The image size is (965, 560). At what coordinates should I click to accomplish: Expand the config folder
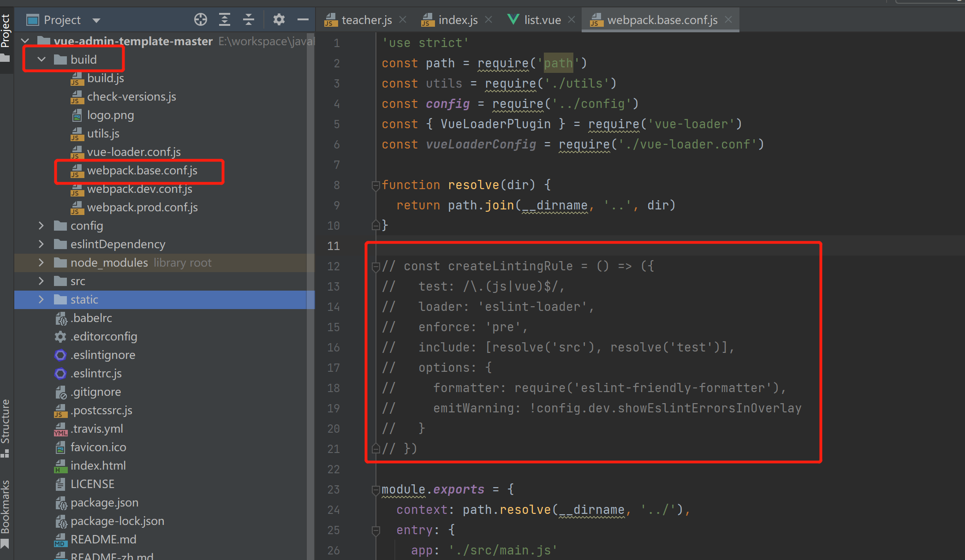pyautogui.click(x=42, y=226)
